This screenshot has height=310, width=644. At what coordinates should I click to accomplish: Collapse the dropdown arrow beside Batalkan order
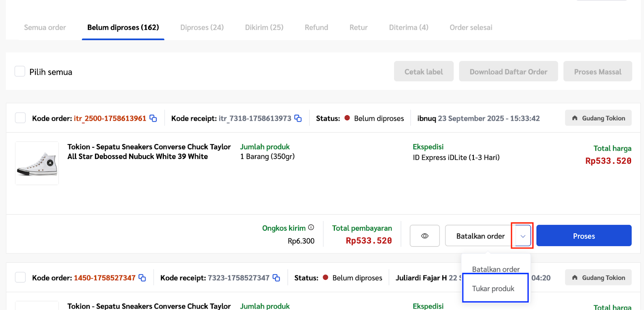coord(522,236)
